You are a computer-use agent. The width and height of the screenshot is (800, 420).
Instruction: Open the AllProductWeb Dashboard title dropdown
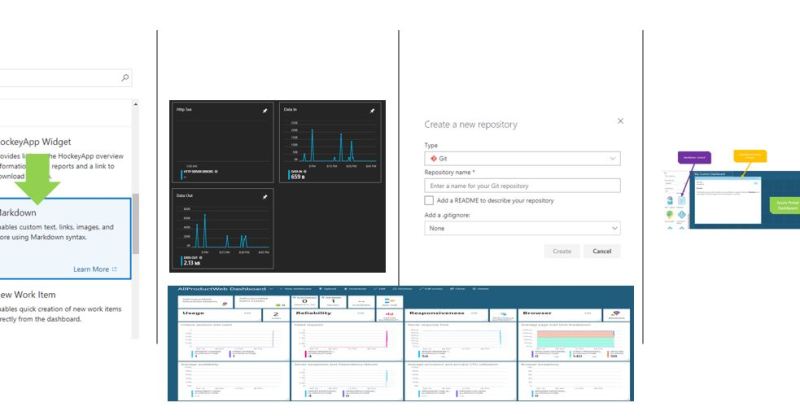(271, 290)
